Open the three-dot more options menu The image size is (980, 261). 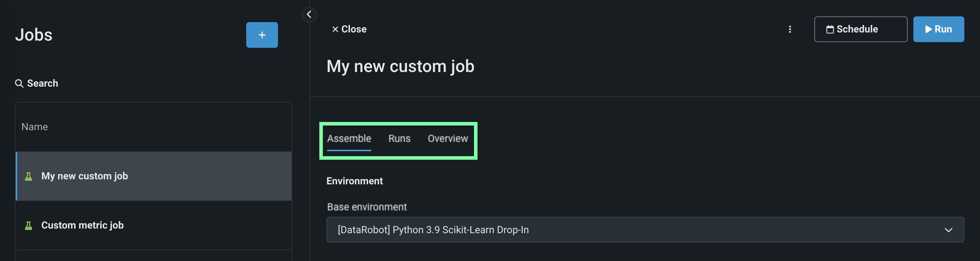[x=790, y=29]
